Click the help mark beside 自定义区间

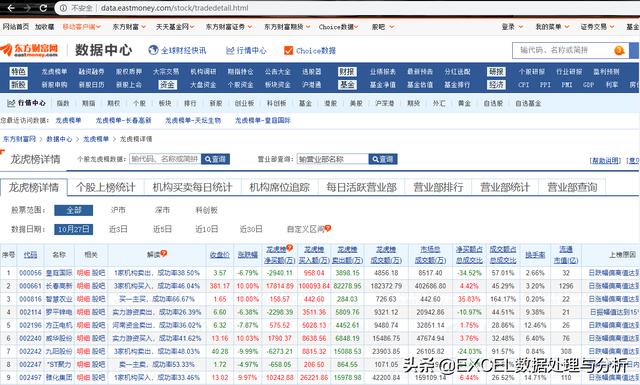[x=328, y=228]
